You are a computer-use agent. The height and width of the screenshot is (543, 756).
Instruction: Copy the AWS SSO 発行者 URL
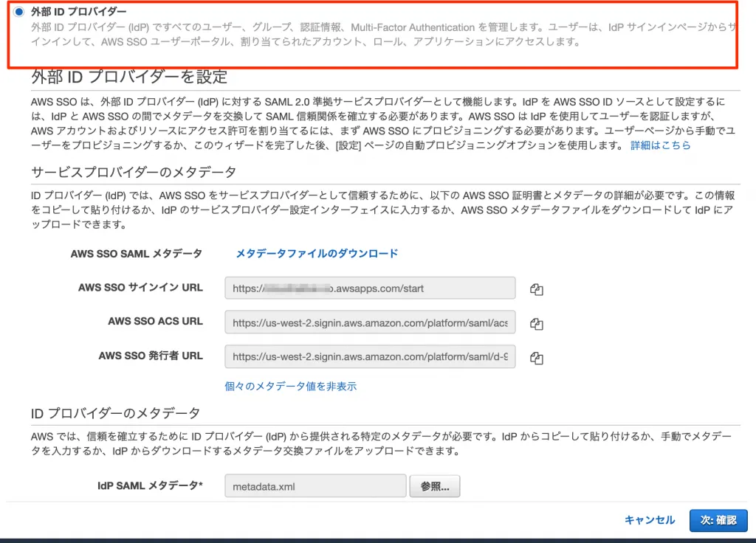(x=537, y=358)
